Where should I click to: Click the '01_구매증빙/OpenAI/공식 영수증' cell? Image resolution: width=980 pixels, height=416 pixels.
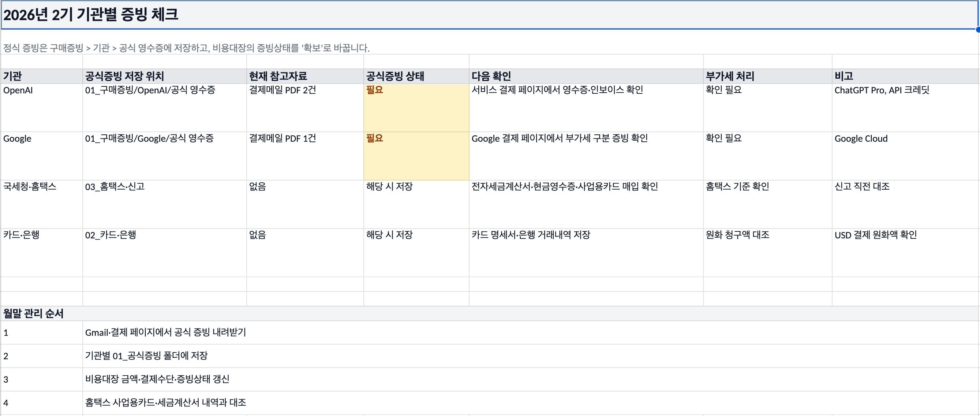(x=164, y=108)
